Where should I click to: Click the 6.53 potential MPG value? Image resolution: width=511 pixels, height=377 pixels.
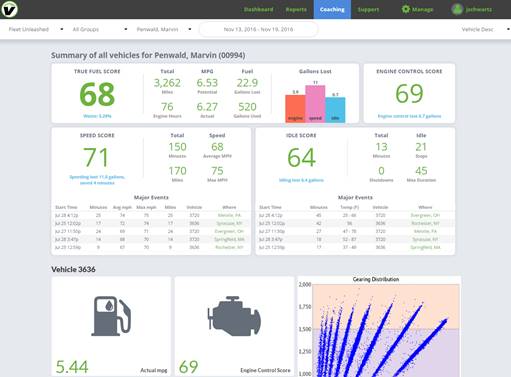(x=207, y=83)
